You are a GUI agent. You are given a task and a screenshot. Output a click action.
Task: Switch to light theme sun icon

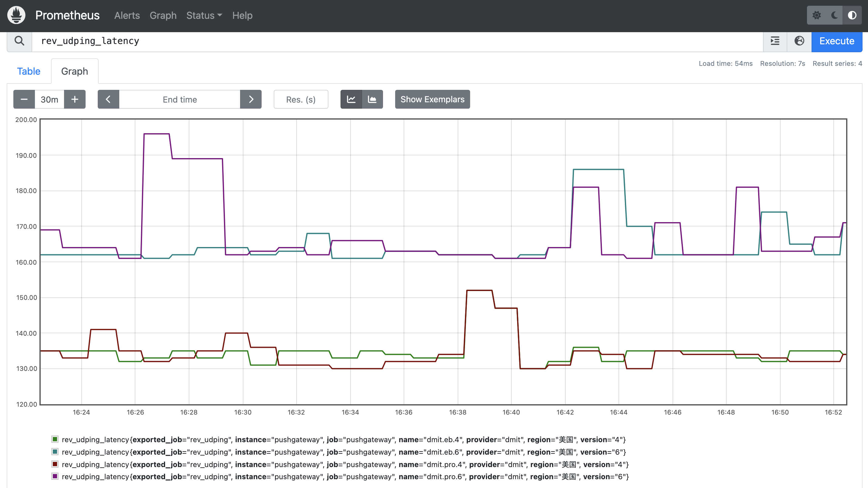pyautogui.click(x=816, y=15)
